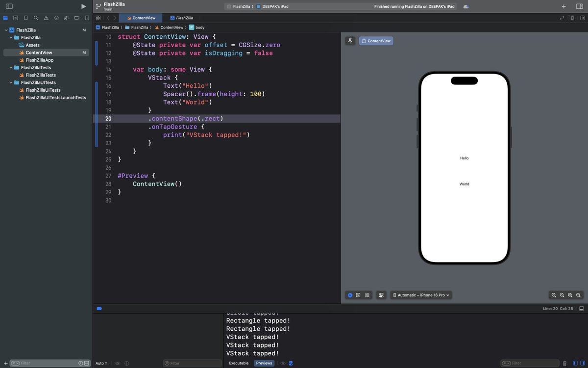Zoom out the preview canvas
This screenshot has height=368, width=588.
(x=554, y=295)
